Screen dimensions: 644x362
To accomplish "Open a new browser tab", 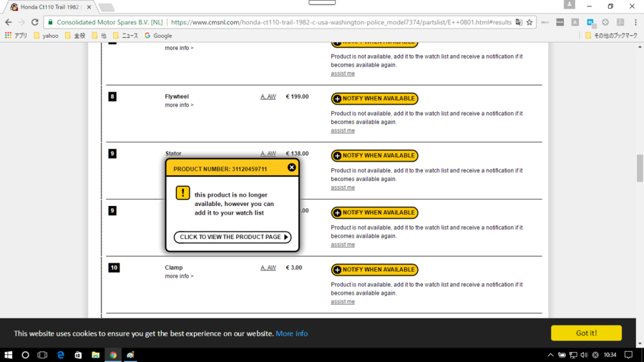I will coord(107,7).
